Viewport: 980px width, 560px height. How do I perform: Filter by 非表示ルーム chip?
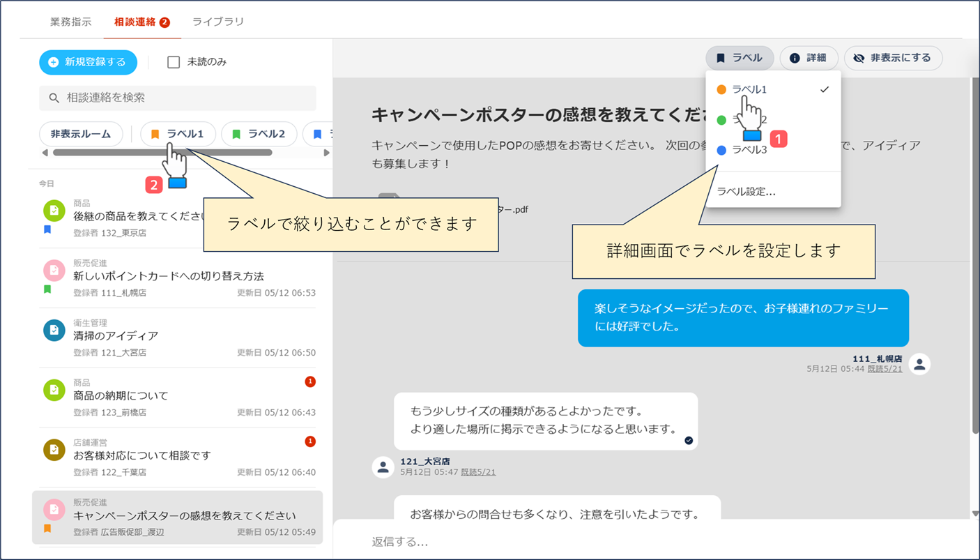(x=81, y=134)
